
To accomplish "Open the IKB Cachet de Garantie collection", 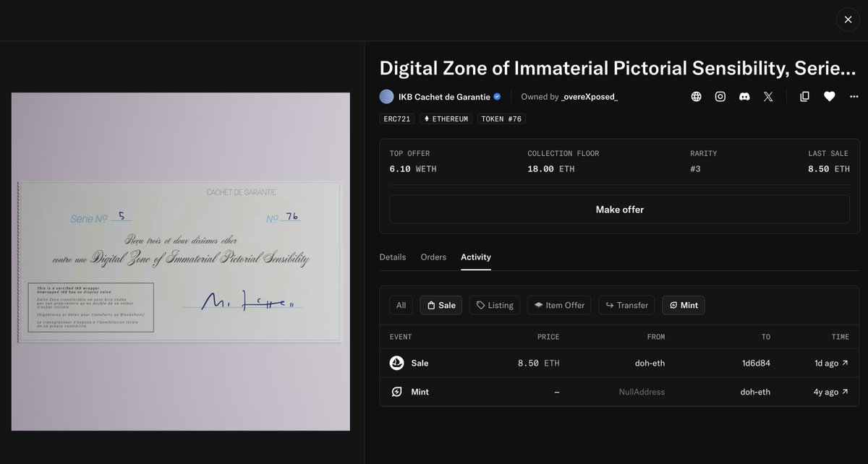I will coord(444,96).
